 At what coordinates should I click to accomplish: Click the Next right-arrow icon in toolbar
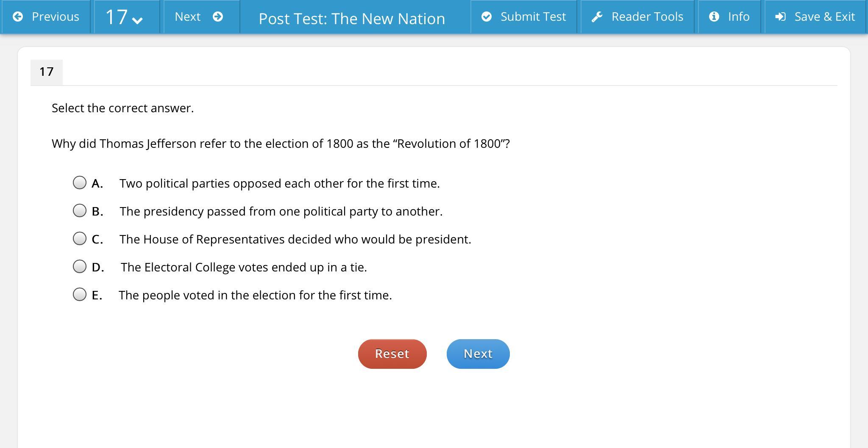coord(218,17)
